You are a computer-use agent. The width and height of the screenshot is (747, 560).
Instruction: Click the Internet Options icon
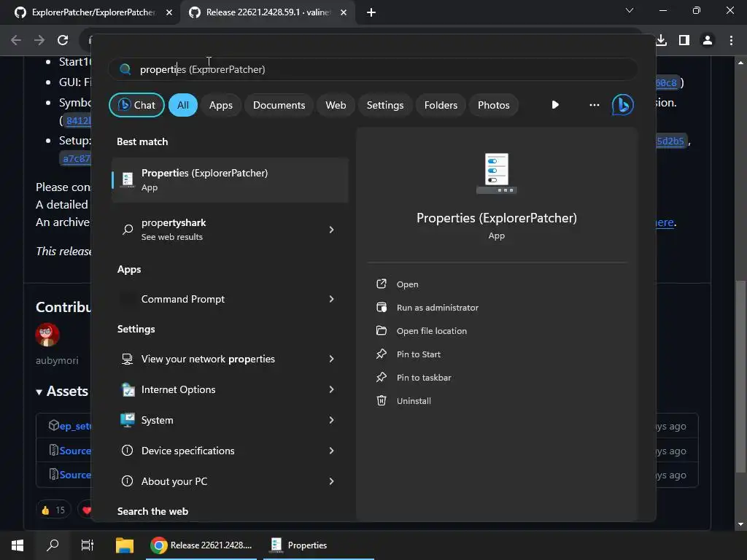tap(127, 389)
